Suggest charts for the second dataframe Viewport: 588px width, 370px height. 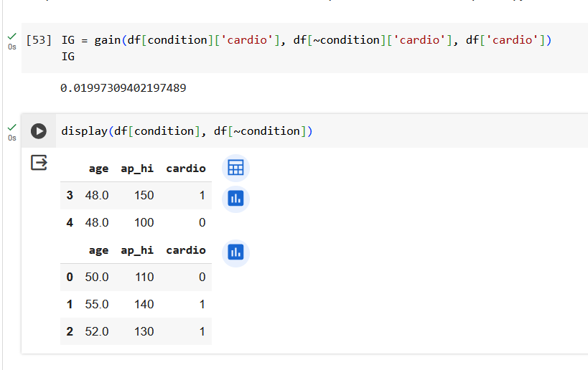[x=235, y=253]
